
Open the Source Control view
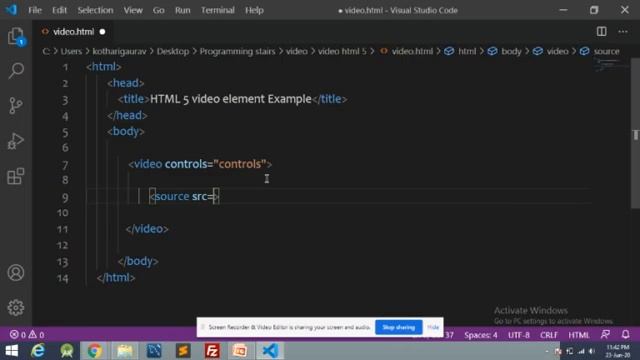[x=16, y=106]
